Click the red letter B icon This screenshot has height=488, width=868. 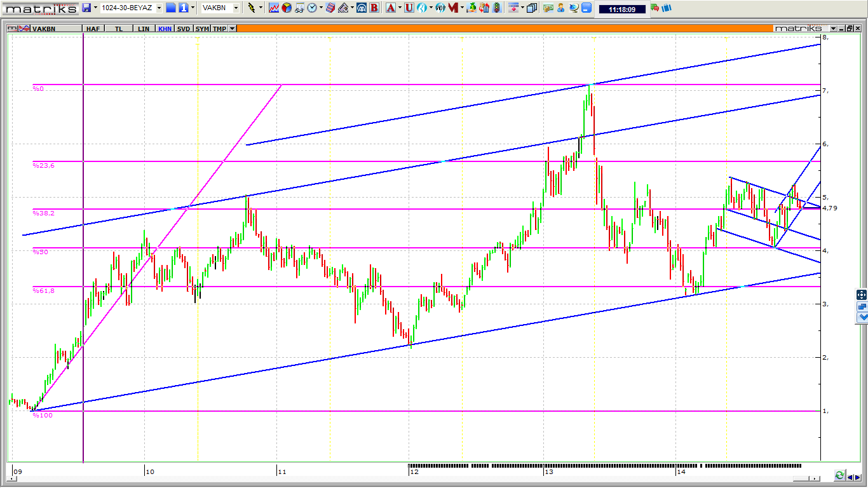[374, 8]
